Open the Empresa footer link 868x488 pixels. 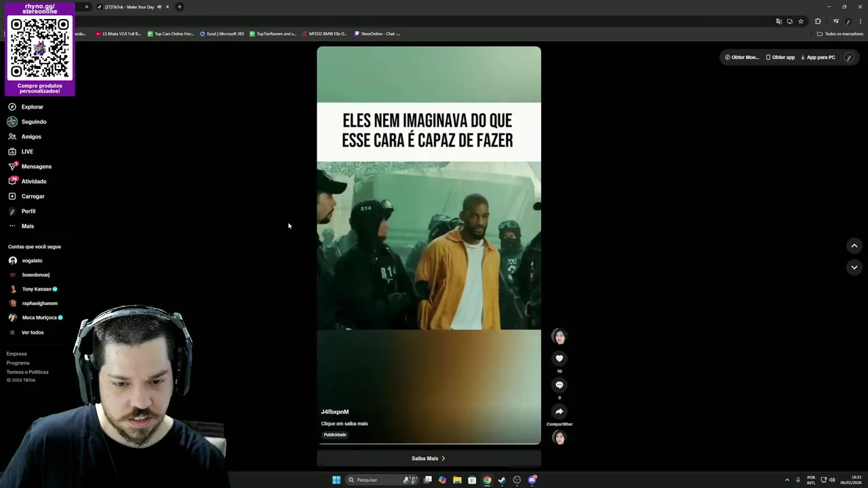click(17, 354)
